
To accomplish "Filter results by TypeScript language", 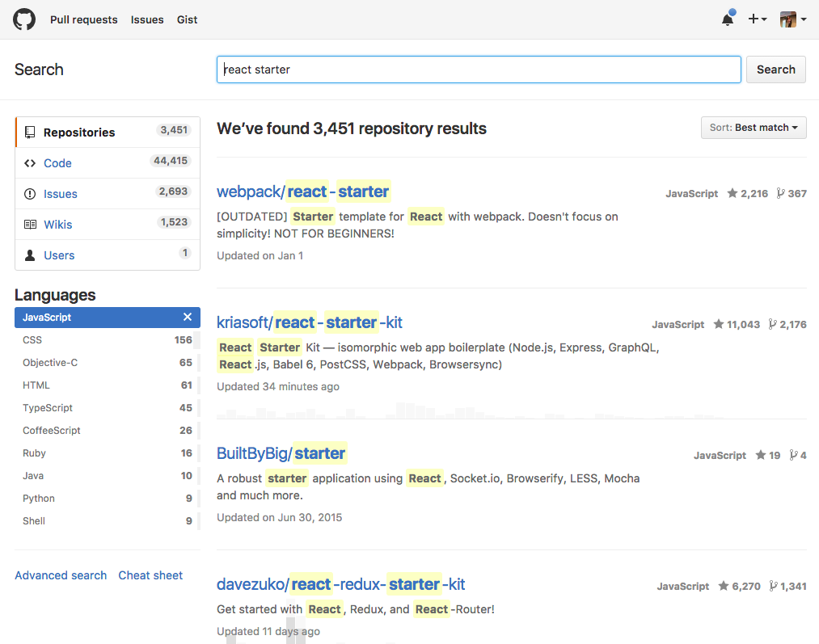I will coord(107,407).
